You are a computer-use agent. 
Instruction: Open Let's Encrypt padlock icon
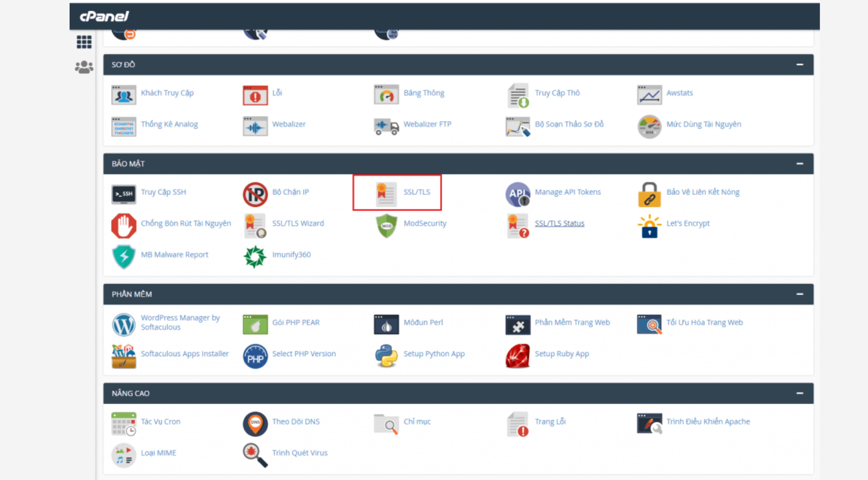(x=649, y=226)
